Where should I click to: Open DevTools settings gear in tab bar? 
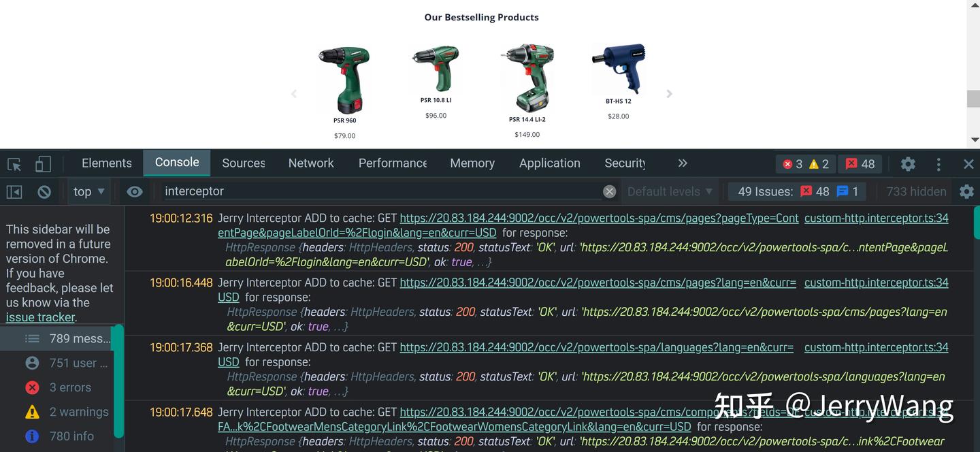(908, 164)
